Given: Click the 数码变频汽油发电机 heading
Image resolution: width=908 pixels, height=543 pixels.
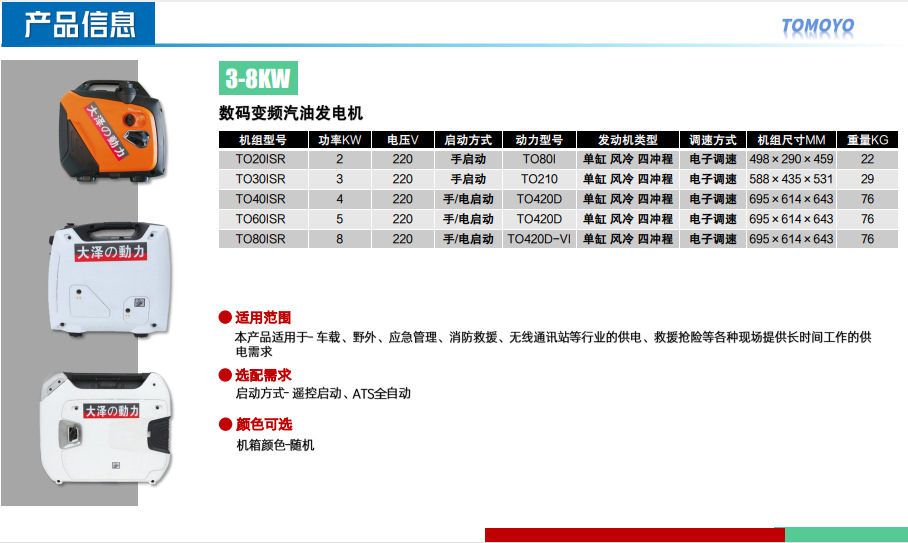Looking at the screenshot, I should point(291,113).
